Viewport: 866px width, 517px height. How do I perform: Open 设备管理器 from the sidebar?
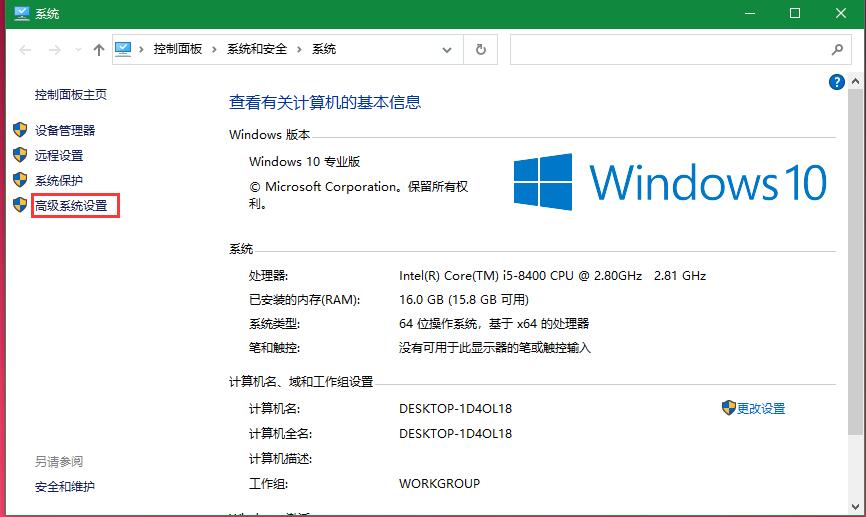(x=65, y=130)
